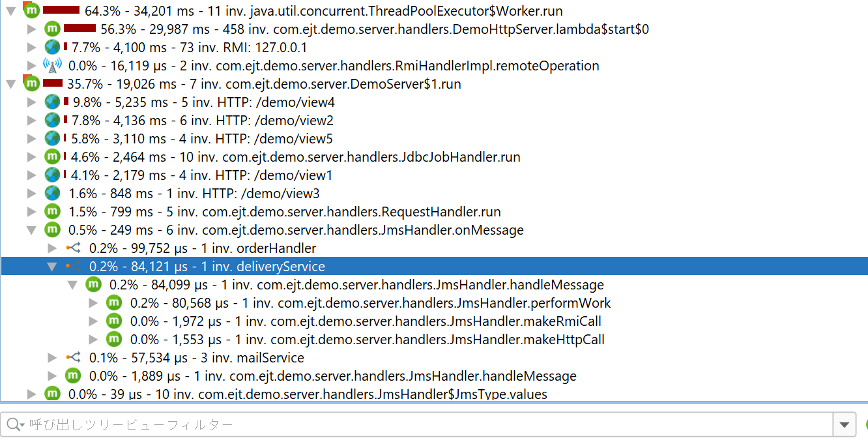Click method icon of DemoServer$1.run
The height and width of the screenshot is (440, 868).
(x=31, y=83)
